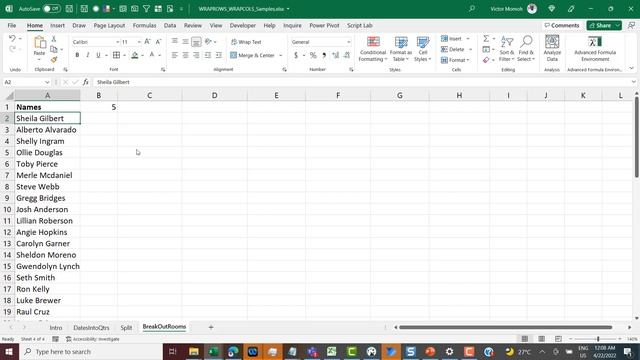Select the Intro sheet tab

(x=56, y=327)
